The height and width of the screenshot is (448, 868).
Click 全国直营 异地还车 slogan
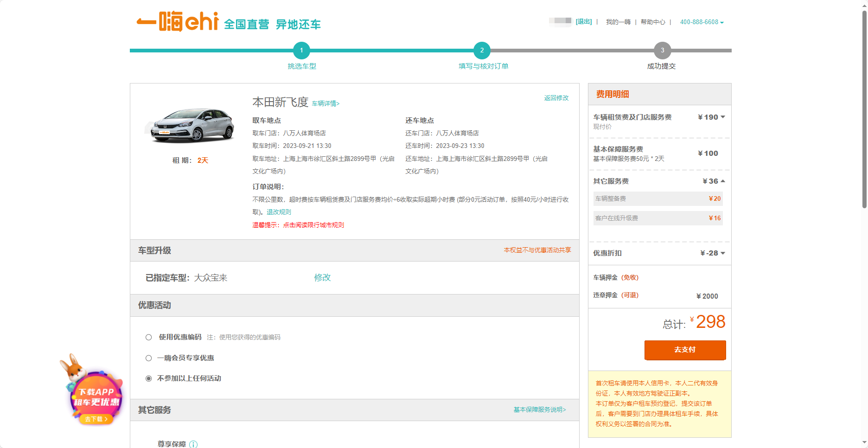(272, 24)
